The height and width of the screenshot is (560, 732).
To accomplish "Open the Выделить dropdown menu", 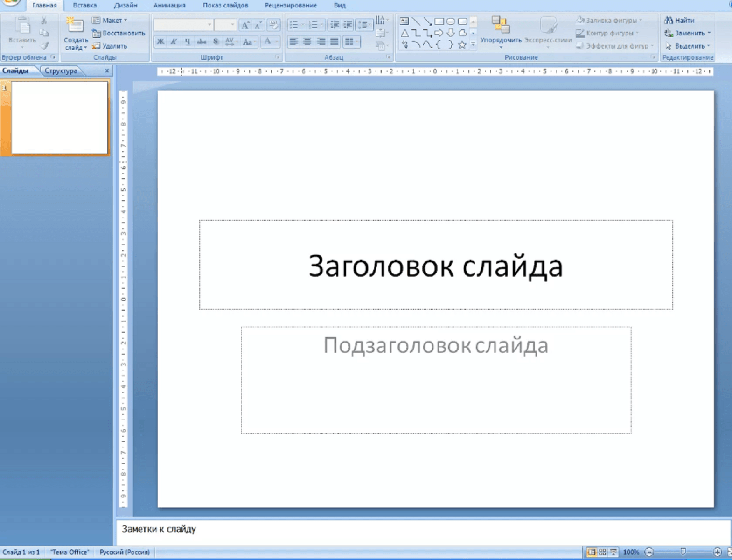I will point(709,46).
